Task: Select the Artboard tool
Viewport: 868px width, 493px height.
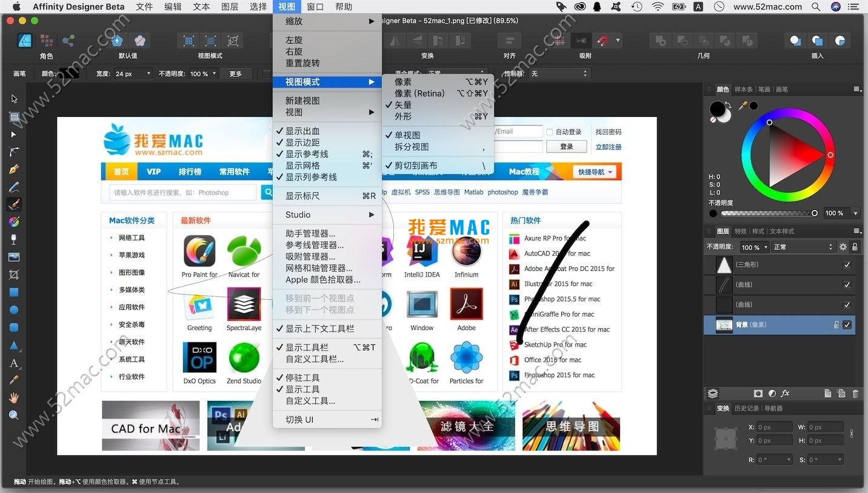Action: tap(14, 116)
